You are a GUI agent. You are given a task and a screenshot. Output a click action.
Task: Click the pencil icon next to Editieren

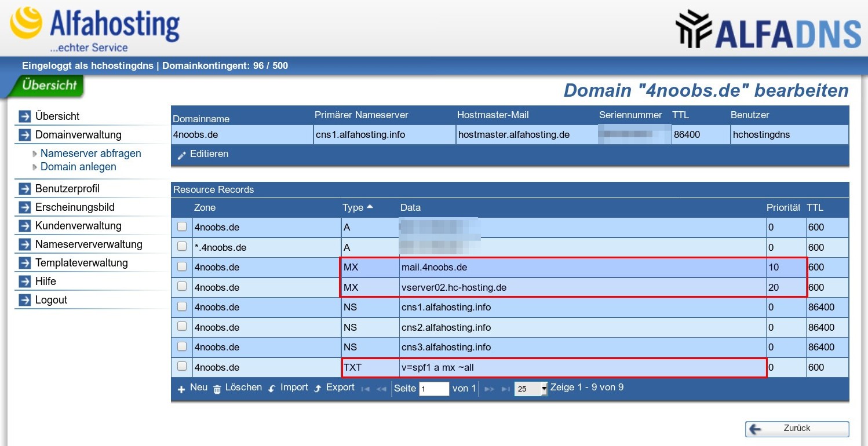pyautogui.click(x=182, y=155)
